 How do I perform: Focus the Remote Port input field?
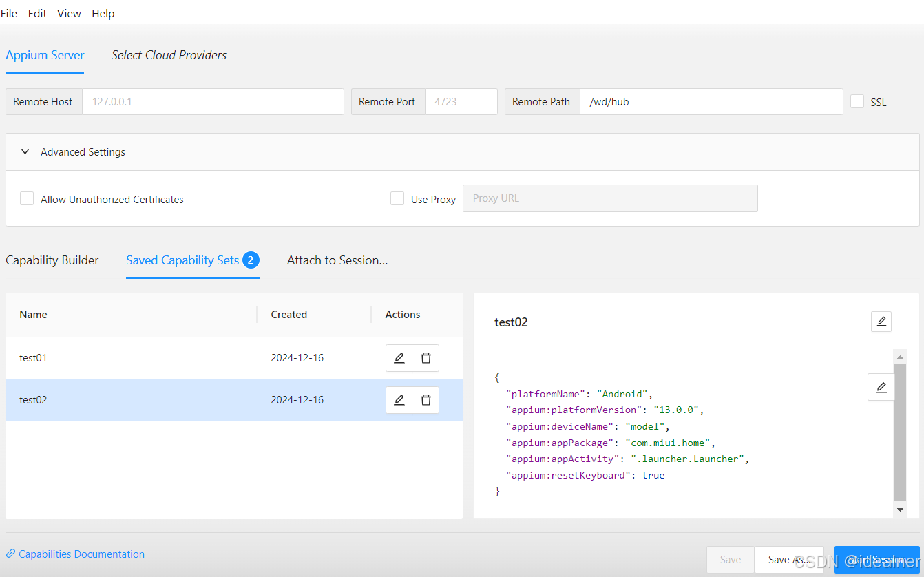click(x=461, y=101)
